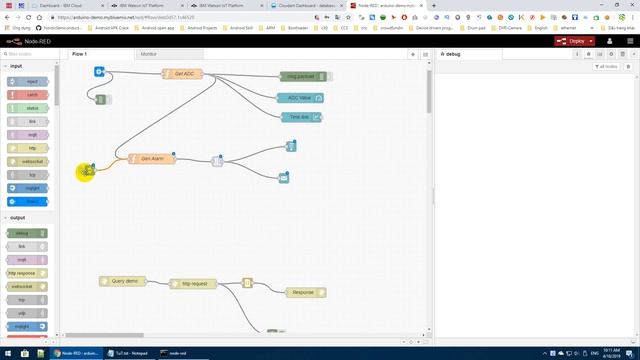Select the http input node in the palette
640x360 pixels.
(x=28, y=148)
